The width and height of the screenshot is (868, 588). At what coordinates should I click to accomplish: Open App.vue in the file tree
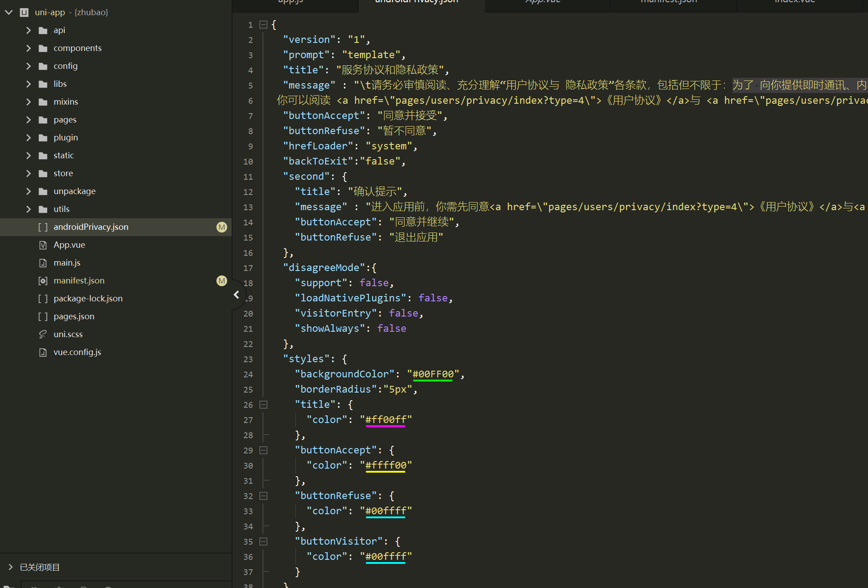pos(69,245)
